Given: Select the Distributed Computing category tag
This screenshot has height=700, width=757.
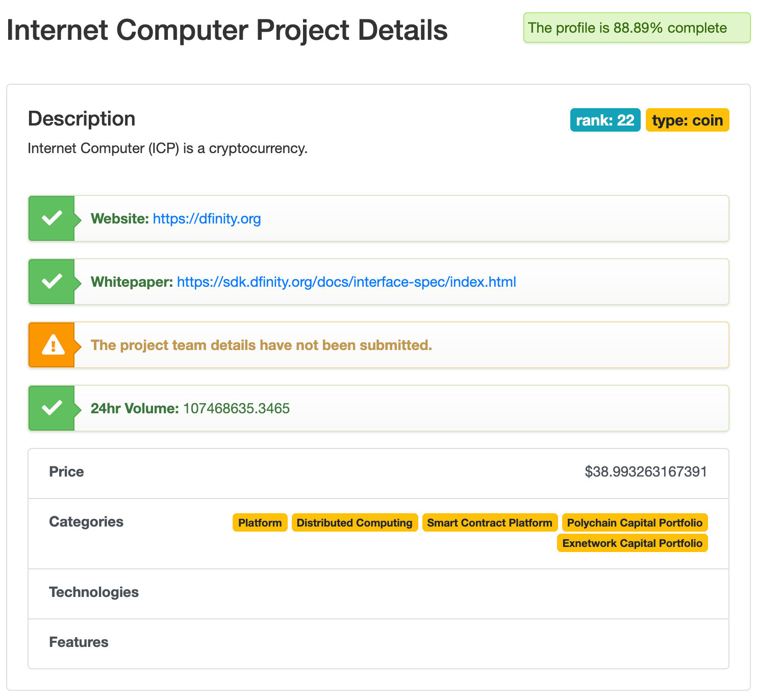Looking at the screenshot, I should pos(355,522).
